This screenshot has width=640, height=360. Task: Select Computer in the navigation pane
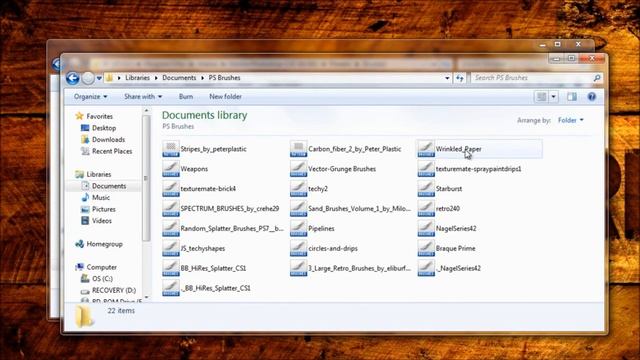click(x=102, y=267)
